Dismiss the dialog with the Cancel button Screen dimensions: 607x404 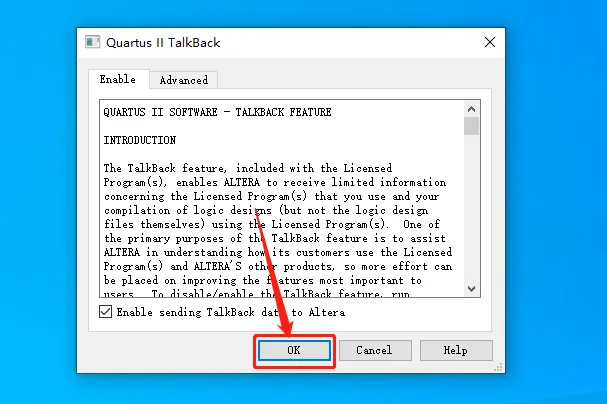374,350
